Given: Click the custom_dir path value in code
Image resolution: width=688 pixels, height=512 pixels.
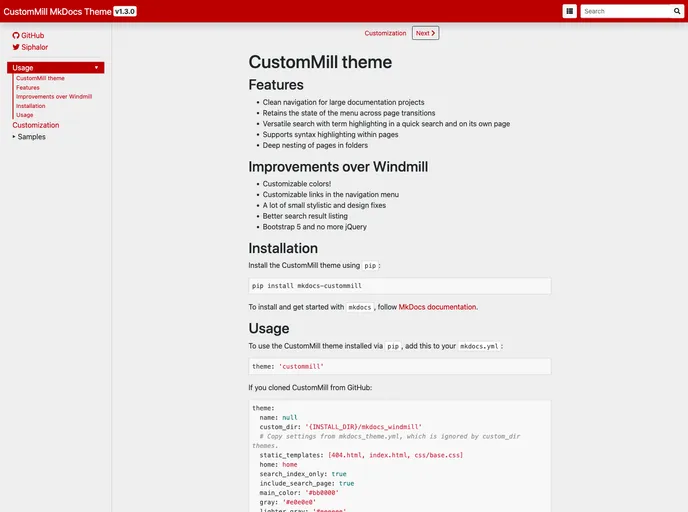Looking at the screenshot, I should (x=363, y=427).
